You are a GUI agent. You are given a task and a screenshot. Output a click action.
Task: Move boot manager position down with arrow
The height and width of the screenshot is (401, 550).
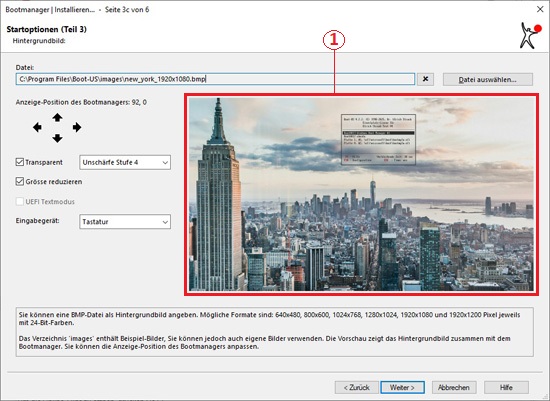(x=57, y=138)
